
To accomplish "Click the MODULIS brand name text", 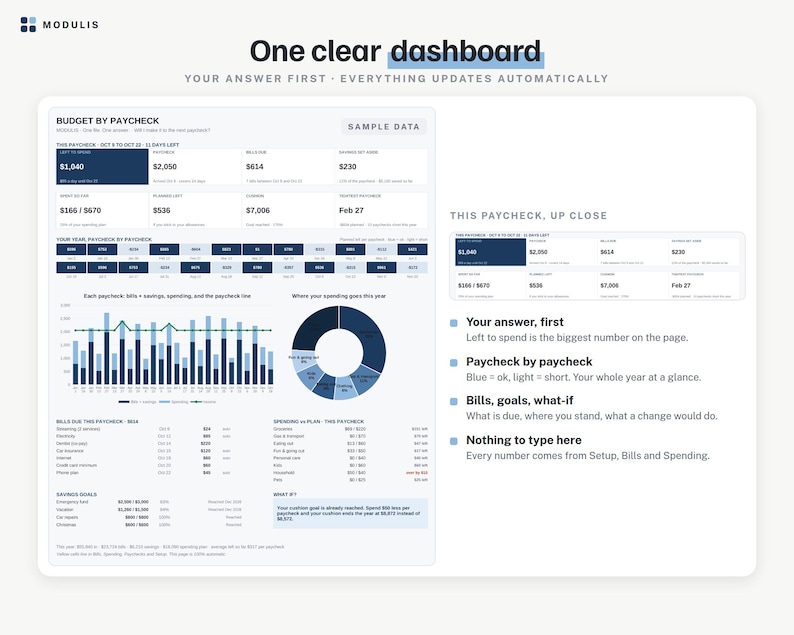I will (71, 25).
